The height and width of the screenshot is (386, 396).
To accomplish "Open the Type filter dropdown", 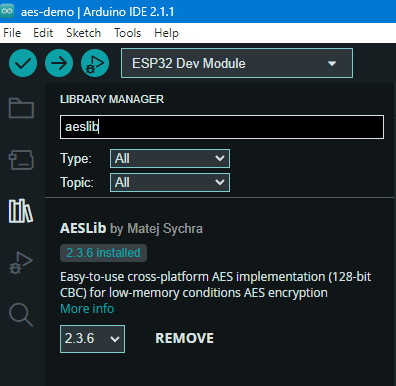I will 170,158.
